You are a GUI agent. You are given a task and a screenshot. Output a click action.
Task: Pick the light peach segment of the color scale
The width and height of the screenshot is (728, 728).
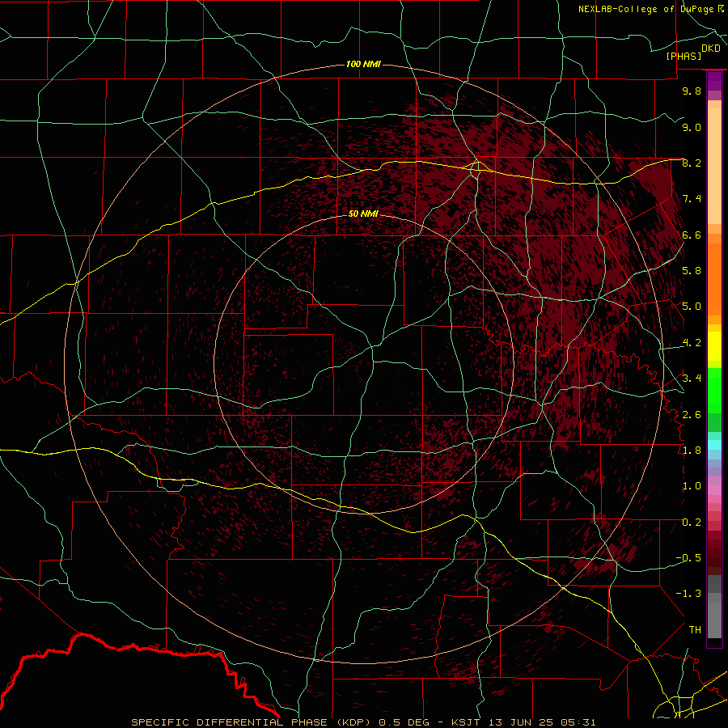coord(714,166)
